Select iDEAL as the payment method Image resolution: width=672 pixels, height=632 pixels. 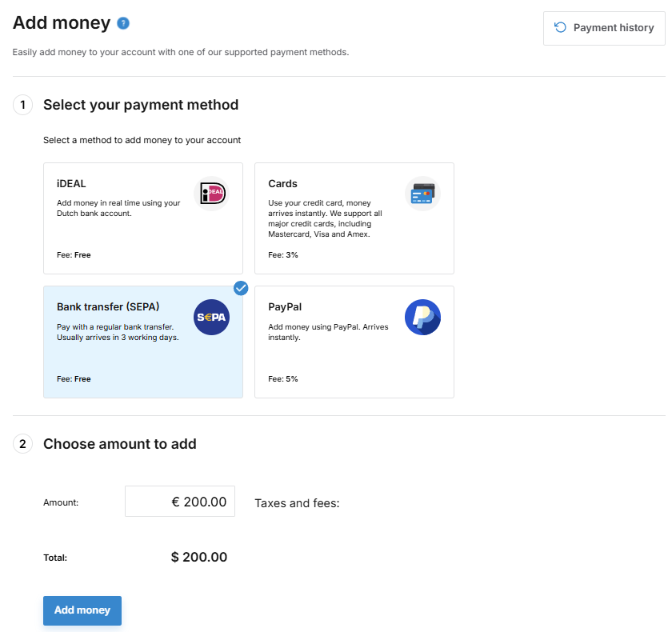(x=143, y=218)
